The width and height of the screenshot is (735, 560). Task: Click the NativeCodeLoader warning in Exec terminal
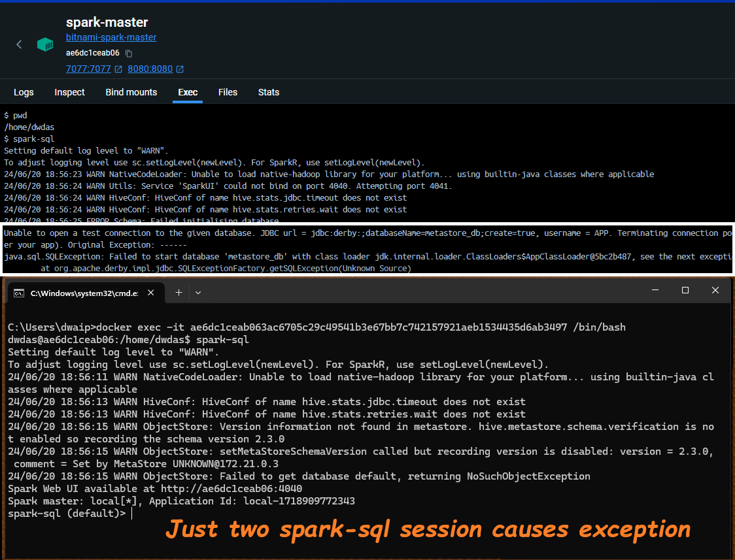point(329,174)
